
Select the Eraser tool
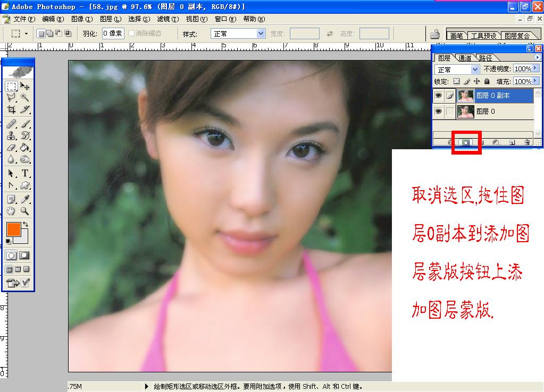[12, 147]
